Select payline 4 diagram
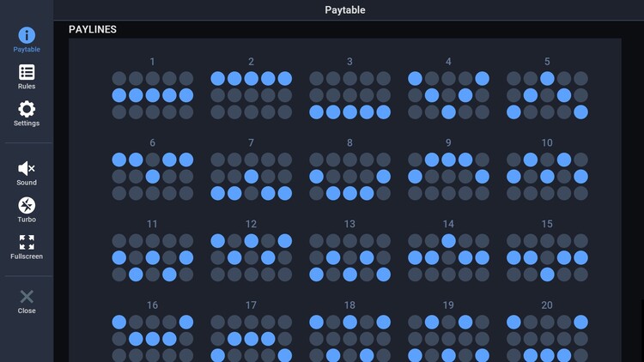The image size is (644, 362). pos(448,95)
